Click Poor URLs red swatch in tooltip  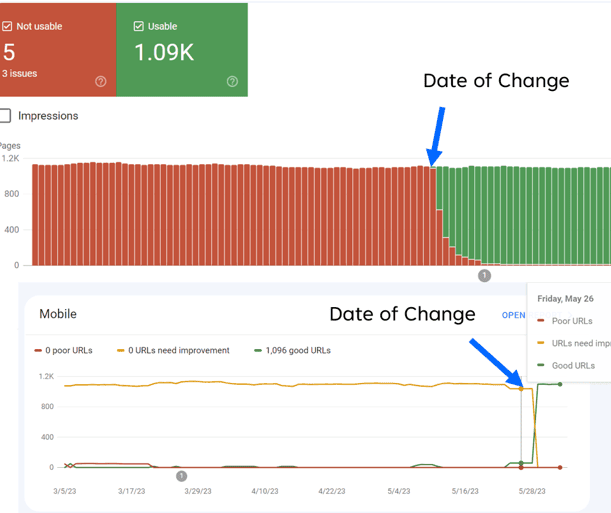click(x=540, y=321)
